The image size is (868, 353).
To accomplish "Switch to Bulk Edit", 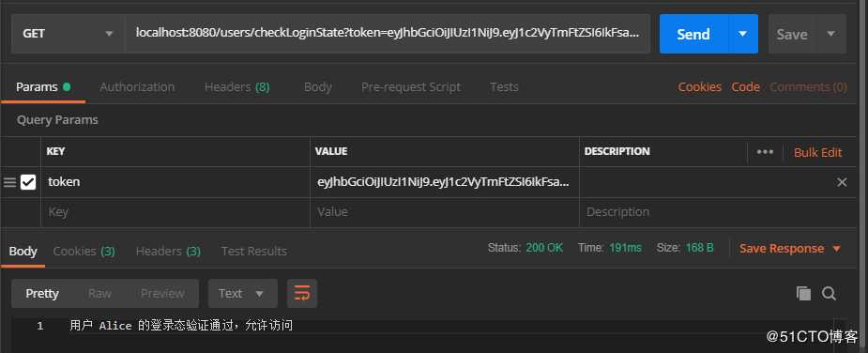I will point(817,152).
